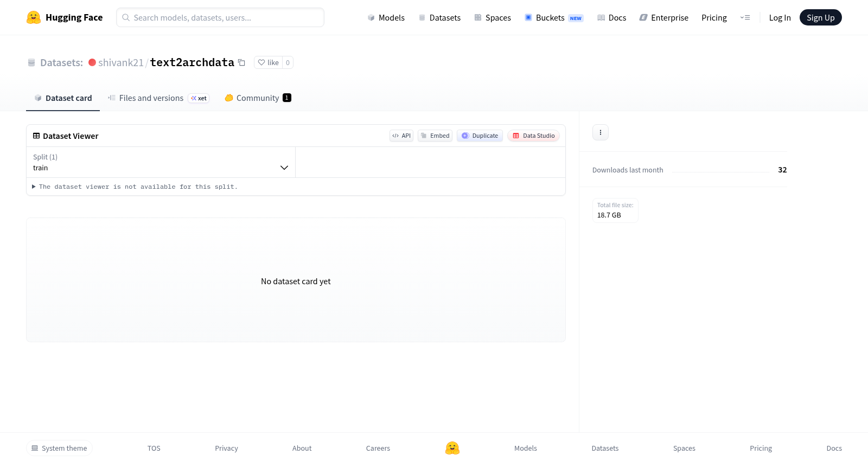Switch to the Community tab
Viewport: 868px width, 467px height.
pos(258,98)
